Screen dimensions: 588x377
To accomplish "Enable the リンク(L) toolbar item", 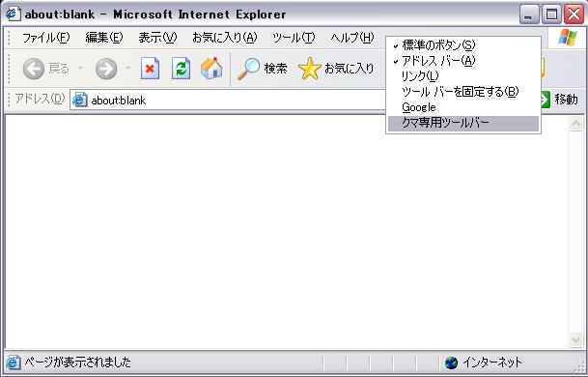I will click(x=463, y=76).
